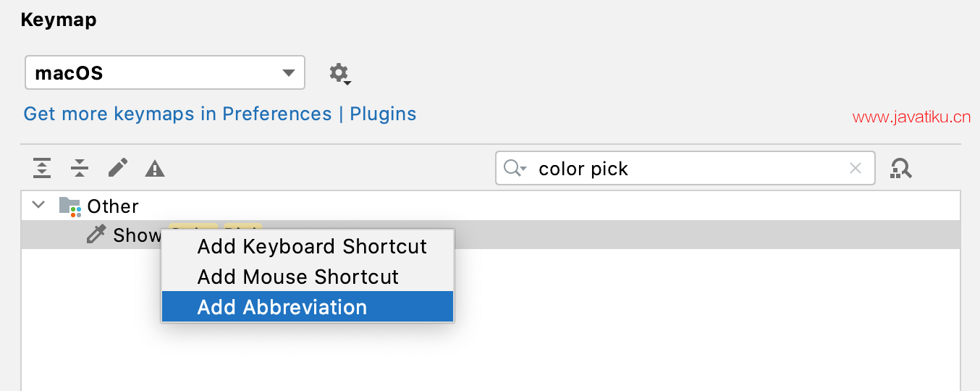Click the magnifier search history icon
980x391 pixels.
pos(515,169)
